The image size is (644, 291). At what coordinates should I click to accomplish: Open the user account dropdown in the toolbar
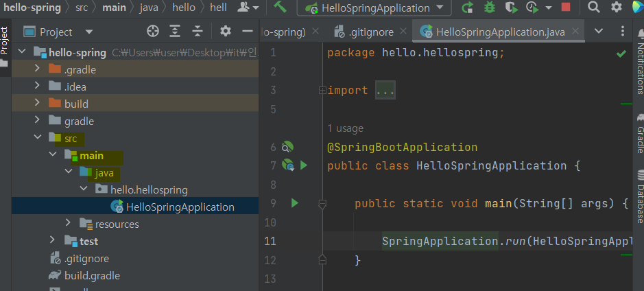248,8
